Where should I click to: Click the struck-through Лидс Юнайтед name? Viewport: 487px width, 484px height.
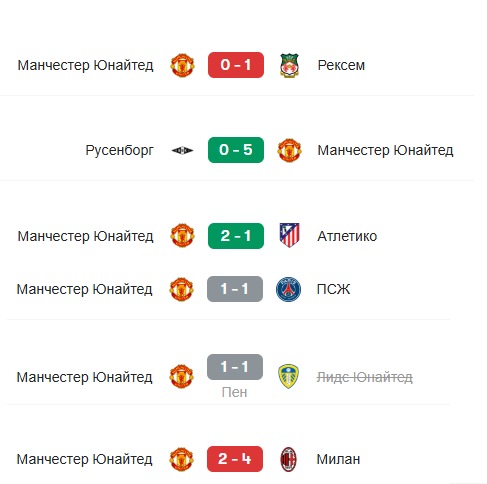[365, 377]
